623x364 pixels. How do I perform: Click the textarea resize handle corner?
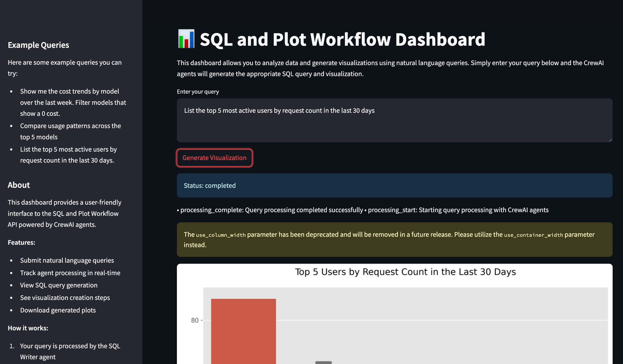tap(610, 140)
